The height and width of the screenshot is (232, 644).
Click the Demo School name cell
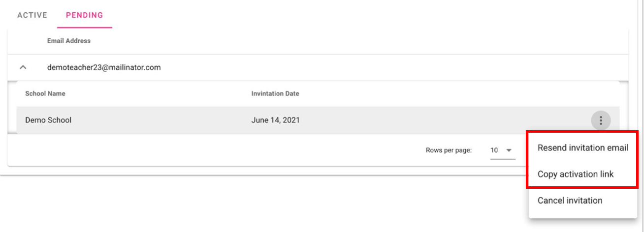point(48,120)
